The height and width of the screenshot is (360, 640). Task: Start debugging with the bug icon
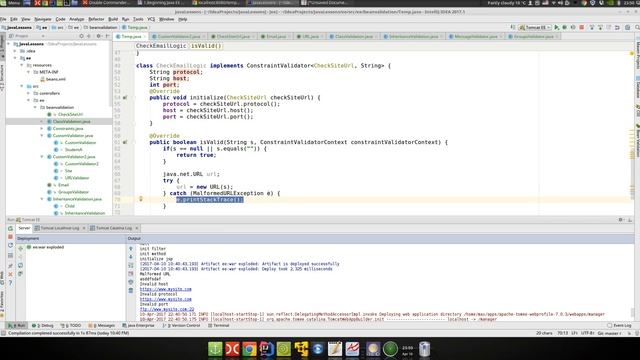click(x=565, y=27)
